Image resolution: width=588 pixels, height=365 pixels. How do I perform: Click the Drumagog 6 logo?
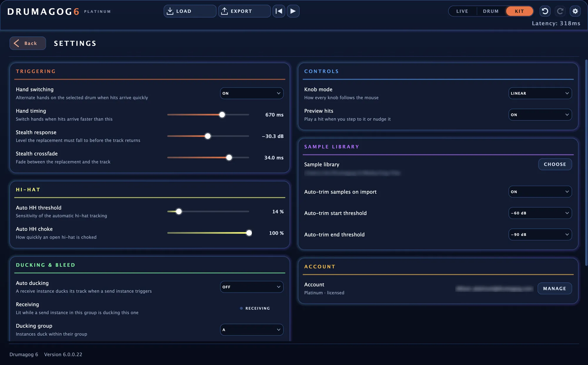pyautogui.click(x=43, y=11)
